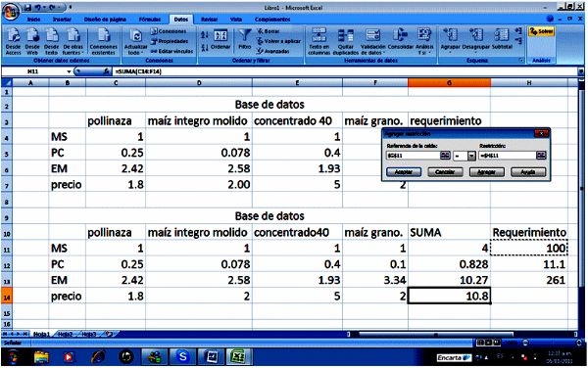Open the constraint operator dropdown
Image resolution: width=588 pixels, height=368 pixels.
[471, 156]
